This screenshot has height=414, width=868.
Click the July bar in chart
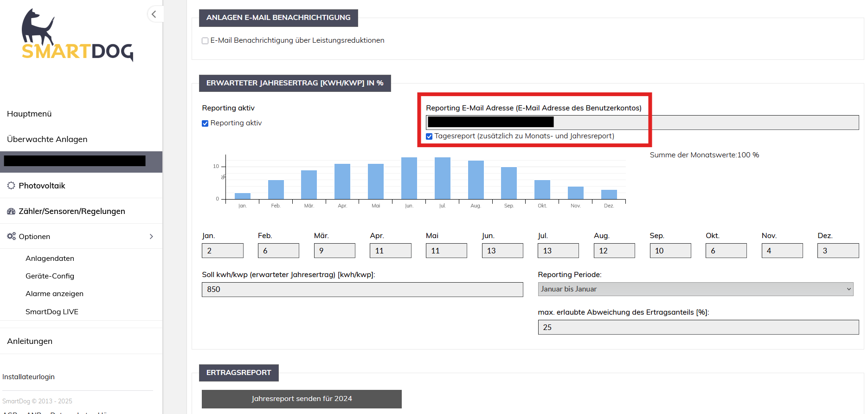click(x=442, y=178)
